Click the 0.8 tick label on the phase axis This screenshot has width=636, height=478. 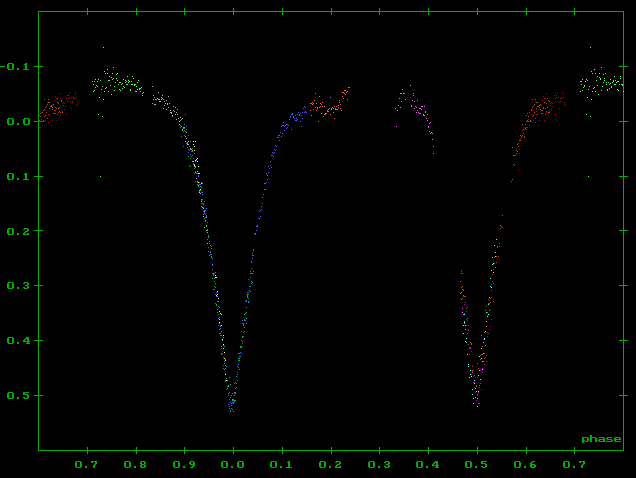click(136, 465)
